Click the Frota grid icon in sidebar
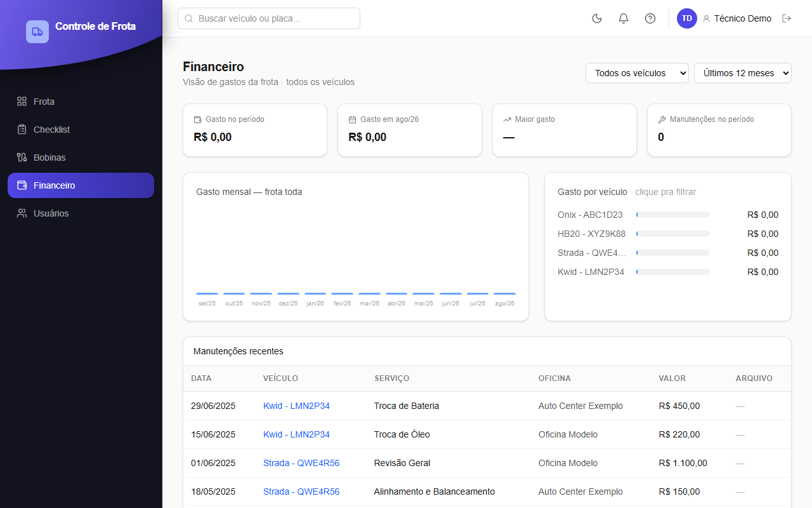 pos(22,102)
